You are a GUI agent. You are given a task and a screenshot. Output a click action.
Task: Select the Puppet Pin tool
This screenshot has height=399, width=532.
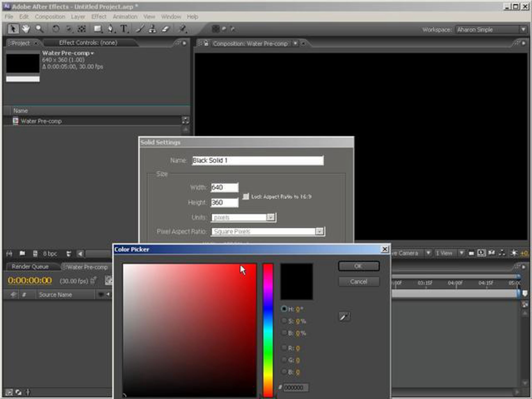point(182,29)
